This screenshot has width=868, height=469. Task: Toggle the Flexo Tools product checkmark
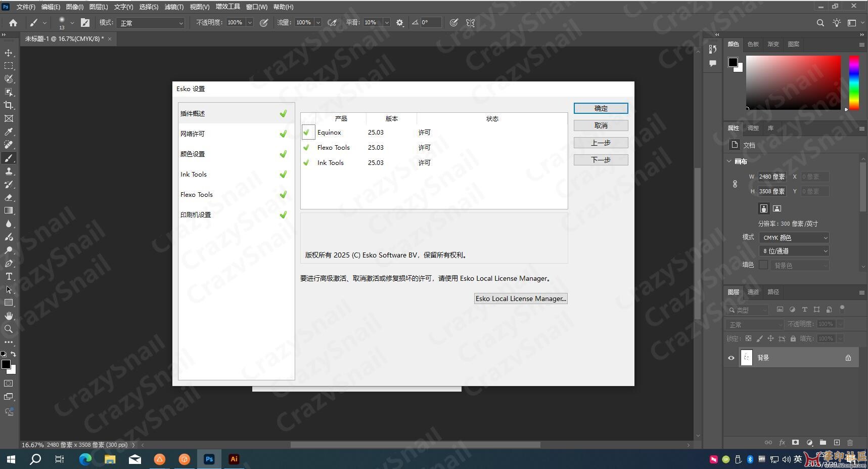point(306,148)
